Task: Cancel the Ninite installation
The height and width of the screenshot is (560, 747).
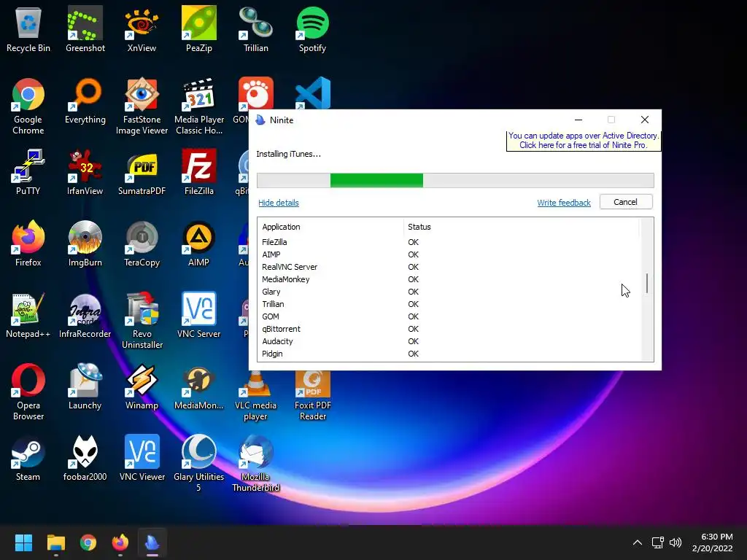Action: click(x=625, y=202)
